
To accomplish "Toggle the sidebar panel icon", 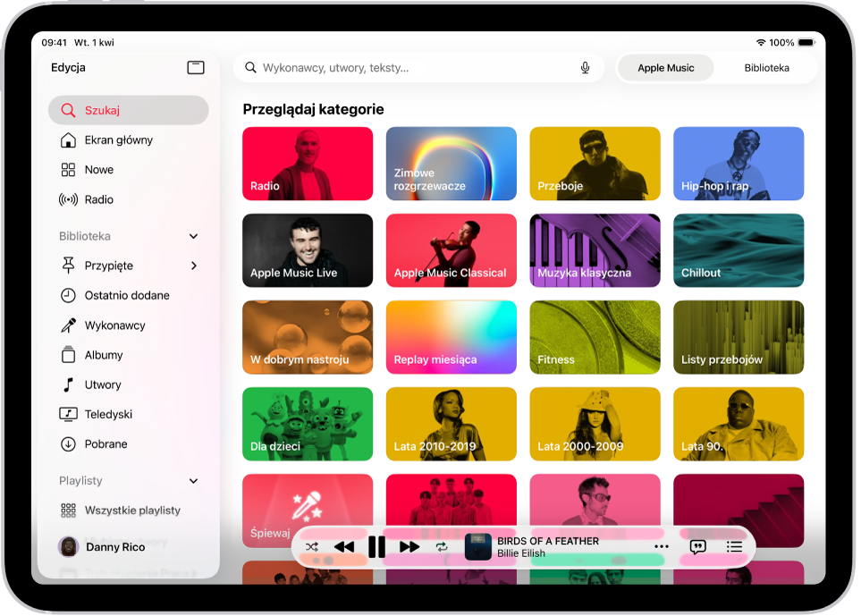I will 196,68.
